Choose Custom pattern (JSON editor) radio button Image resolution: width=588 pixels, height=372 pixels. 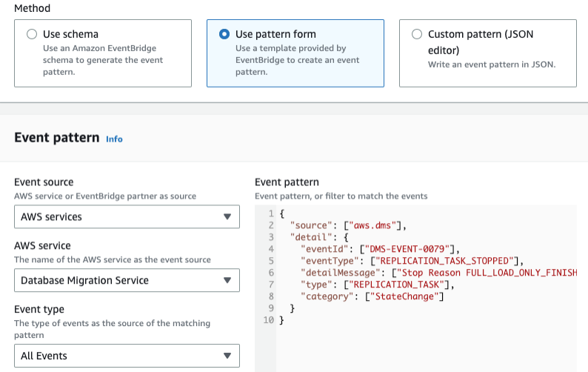pos(416,34)
